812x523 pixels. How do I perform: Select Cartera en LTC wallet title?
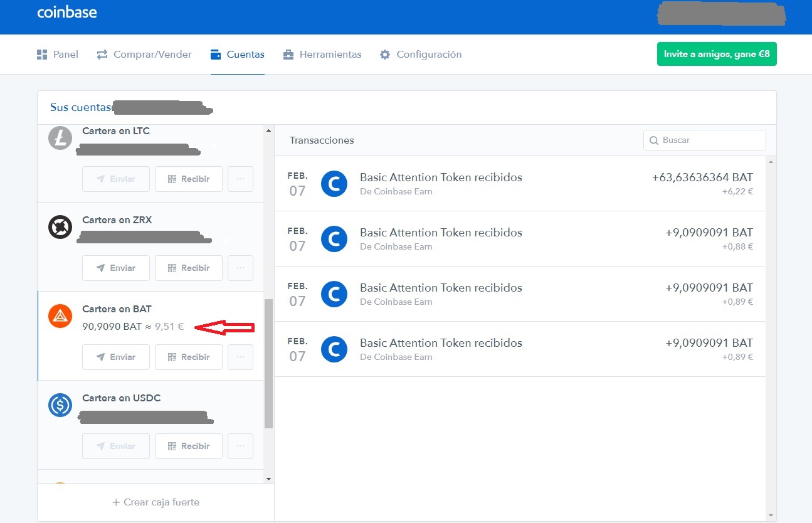coord(116,131)
